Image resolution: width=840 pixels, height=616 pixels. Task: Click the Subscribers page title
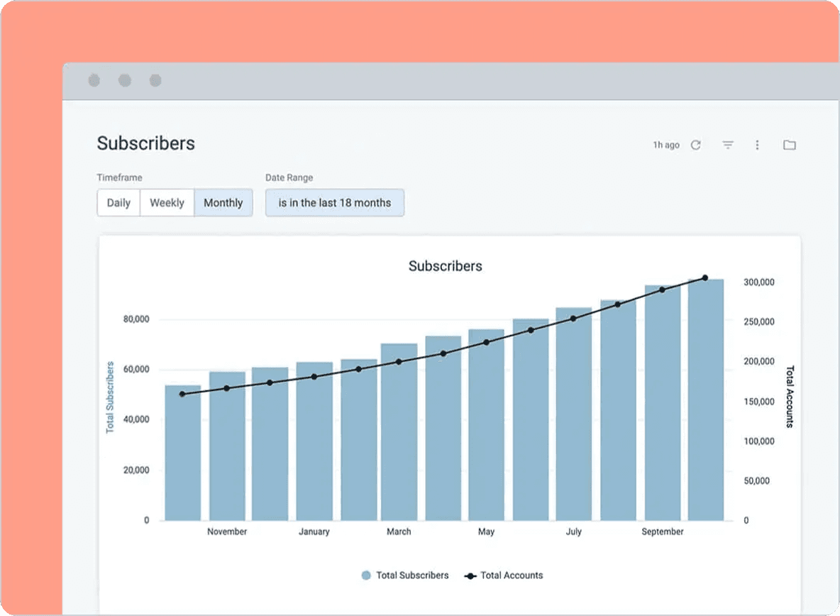tap(145, 143)
